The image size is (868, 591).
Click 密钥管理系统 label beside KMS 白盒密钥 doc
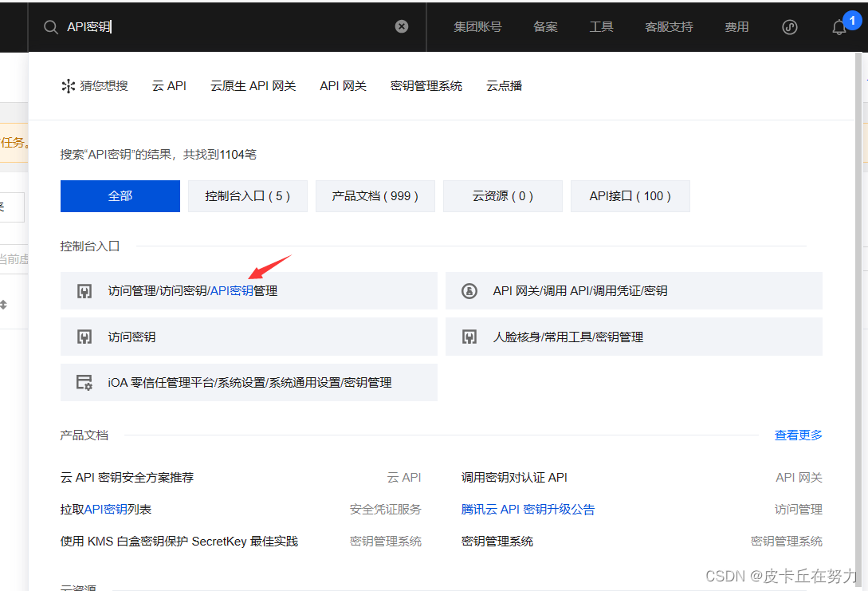(385, 542)
